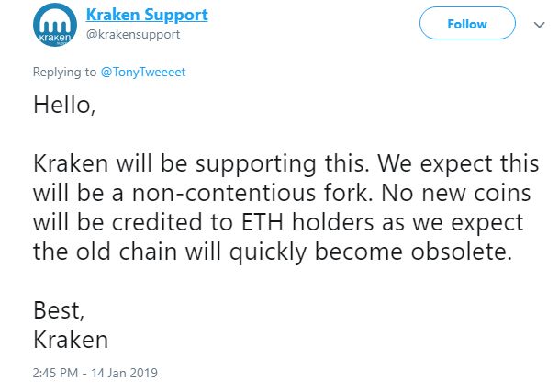The height and width of the screenshot is (392, 559).
Task: Click the "Replying to" label
Action: [x=61, y=71]
